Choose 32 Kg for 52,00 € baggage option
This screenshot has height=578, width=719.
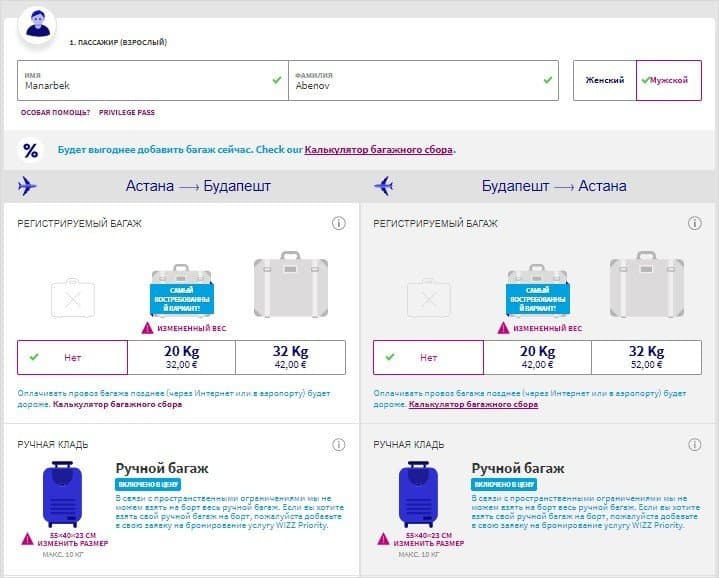[647, 358]
